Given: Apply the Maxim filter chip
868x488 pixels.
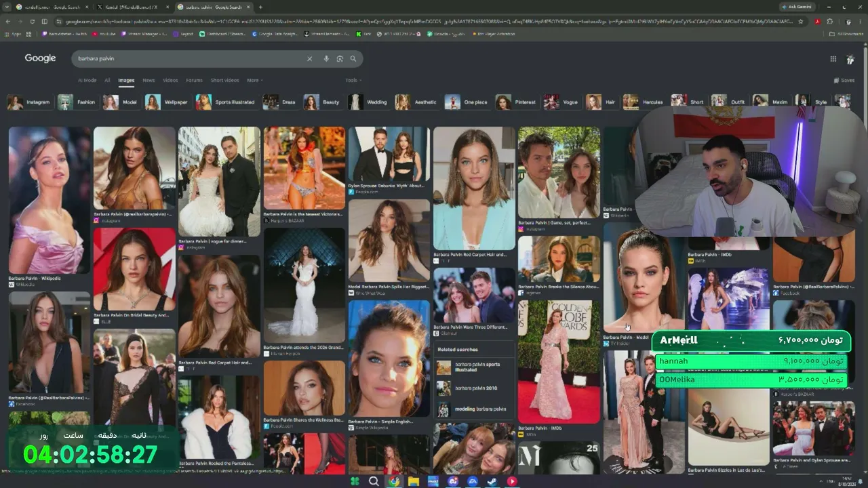Looking at the screenshot, I should [x=770, y=102].
